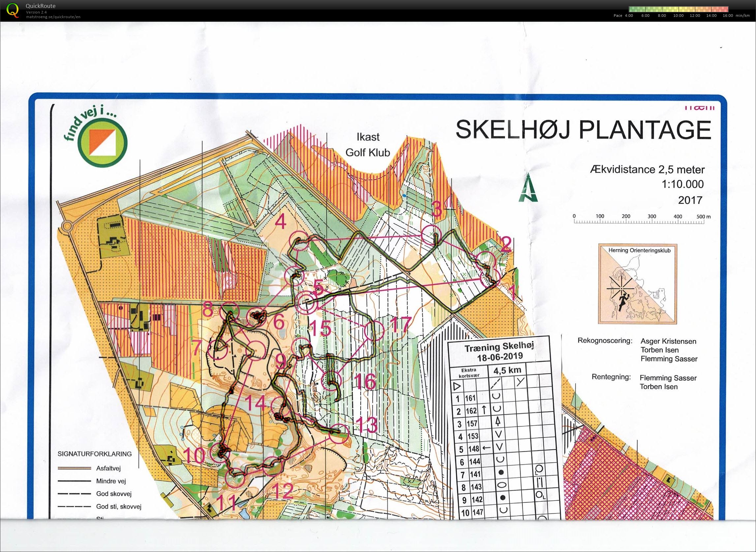Viewport: 756px width, 552px height.
Task: Click control code 141 in table
Action: click(x=475, y=474)
